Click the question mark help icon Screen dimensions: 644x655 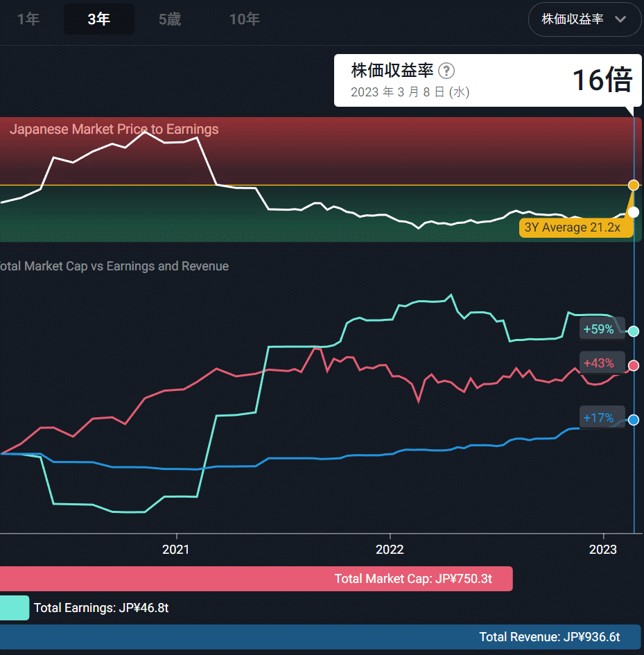pyautogui.click(x=446, y=71)
